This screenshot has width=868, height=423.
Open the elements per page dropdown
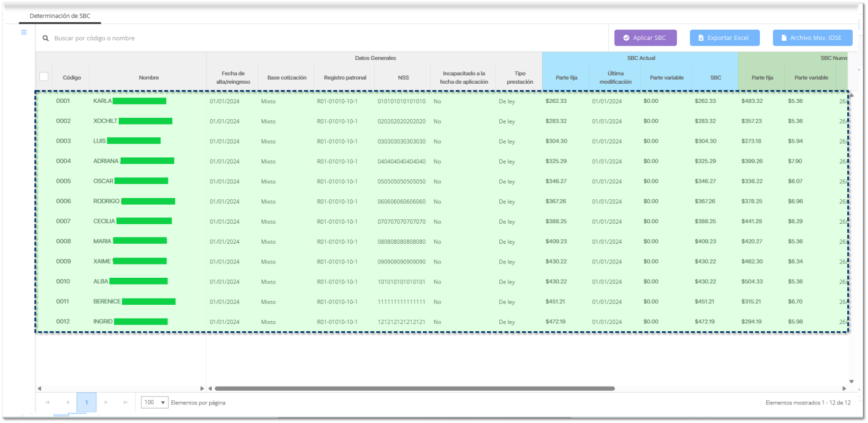pyautogui.click(x=155, y=402)
